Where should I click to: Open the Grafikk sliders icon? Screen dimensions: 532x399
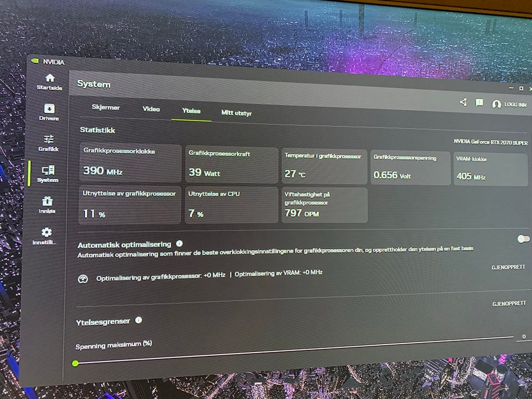point(49,140)
